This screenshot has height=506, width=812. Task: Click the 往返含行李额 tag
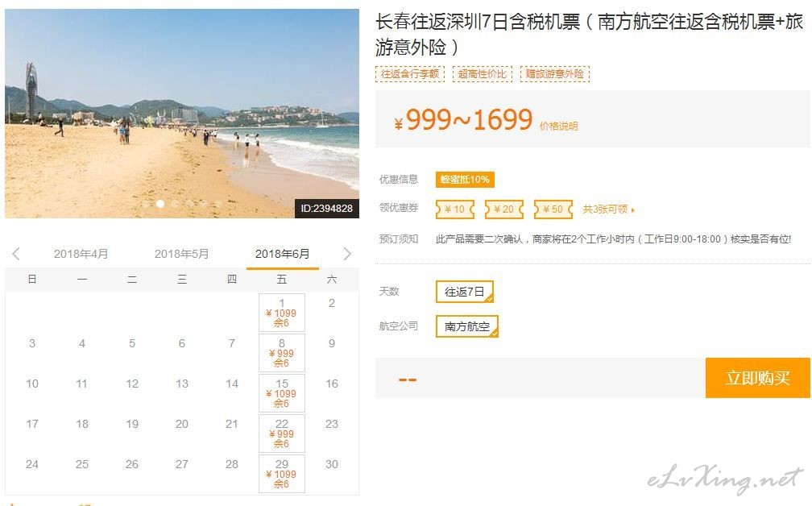click(x=409, y=74)
